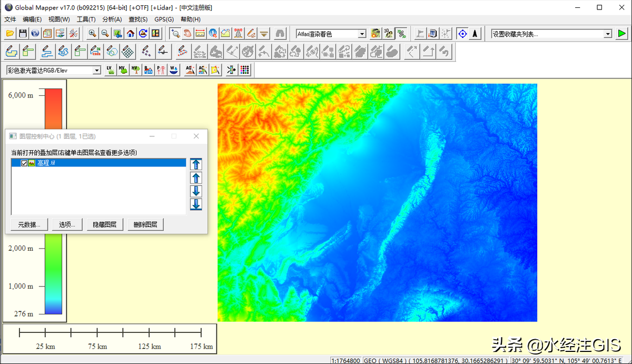Select the Zoom In magnifier
Image resolution: width=632 pixels, height=364 pixels.
click(92, 33)
